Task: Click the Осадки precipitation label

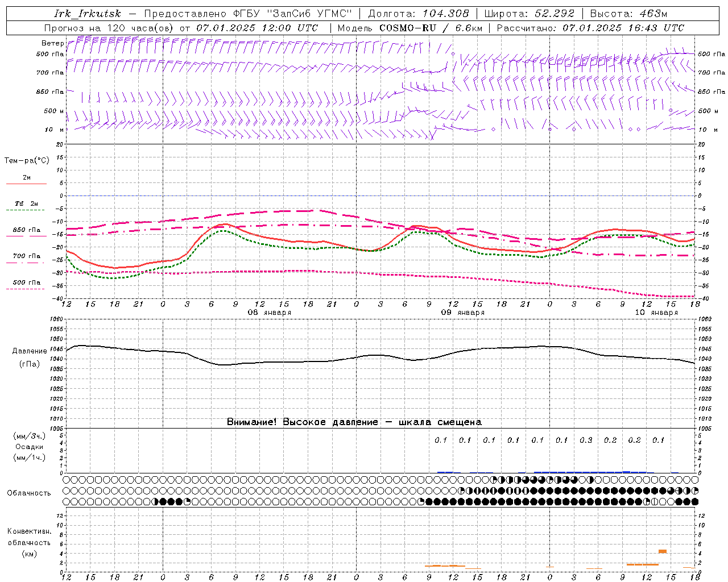Action: [x=30, y=447]
